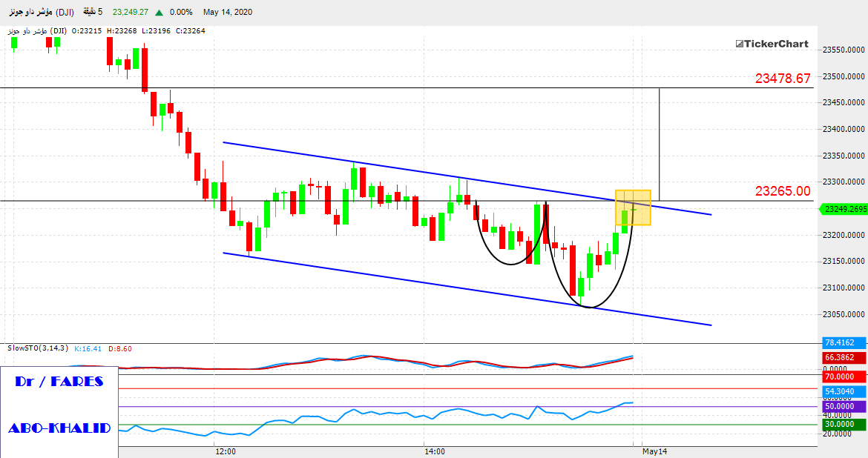
Task: Click the 23100.0000 price axis label
Action: click(844, 288)
